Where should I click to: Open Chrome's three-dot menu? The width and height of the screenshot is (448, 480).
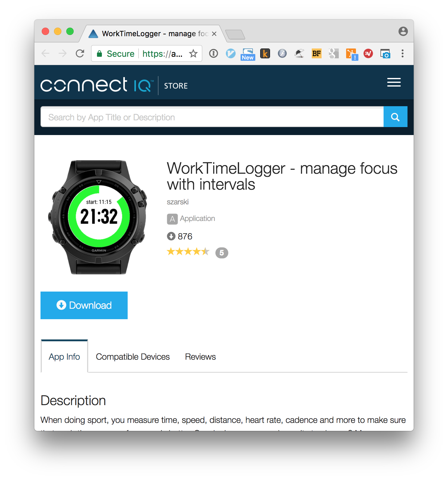coord(402,54)
